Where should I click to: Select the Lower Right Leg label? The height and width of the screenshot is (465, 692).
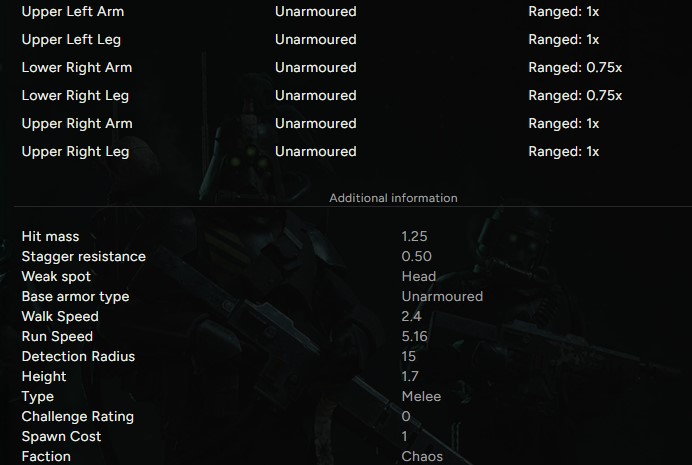pos(75,96)
